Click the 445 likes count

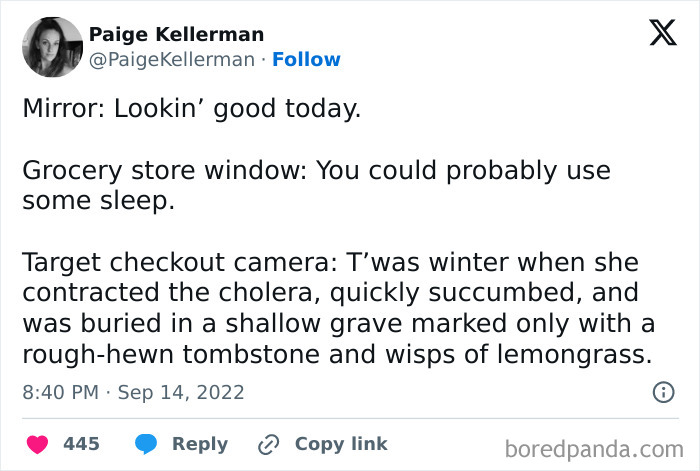(x=81, y=444)
